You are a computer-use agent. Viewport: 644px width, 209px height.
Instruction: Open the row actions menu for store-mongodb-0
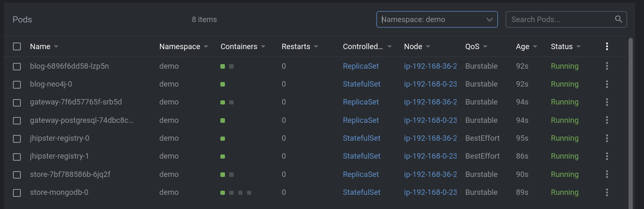[x=607, y=192]
